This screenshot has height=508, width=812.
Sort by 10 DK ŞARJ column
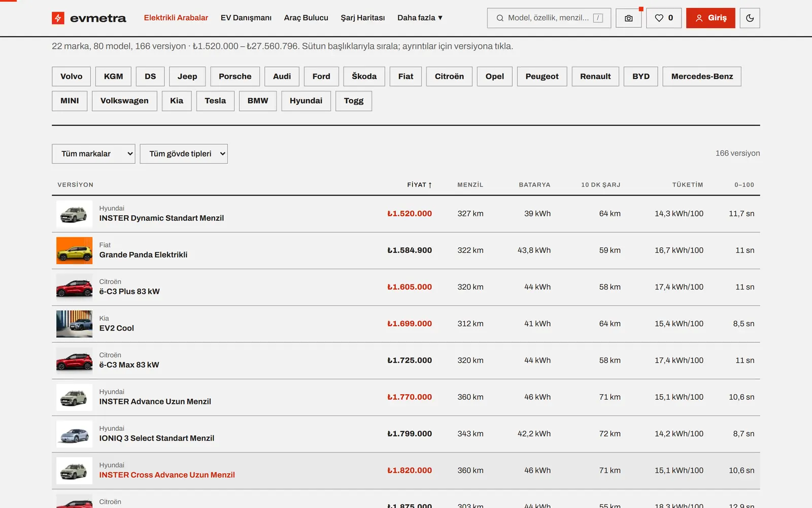(x=601, y=185)
